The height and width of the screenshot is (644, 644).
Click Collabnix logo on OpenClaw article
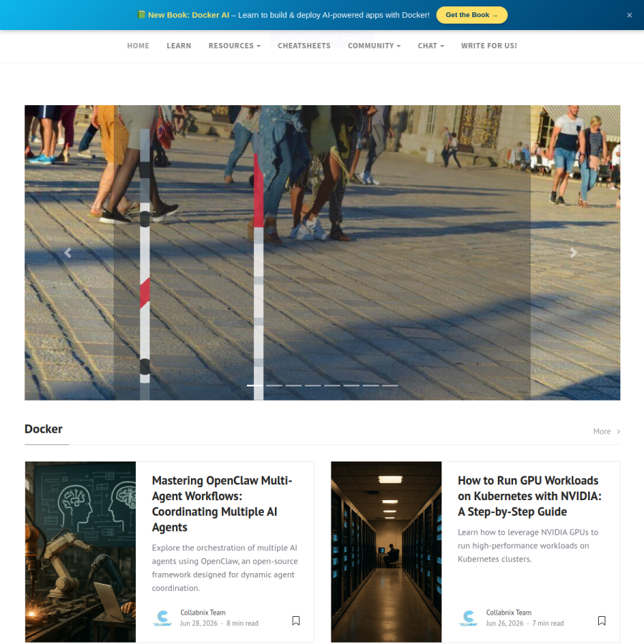(162, 618)
